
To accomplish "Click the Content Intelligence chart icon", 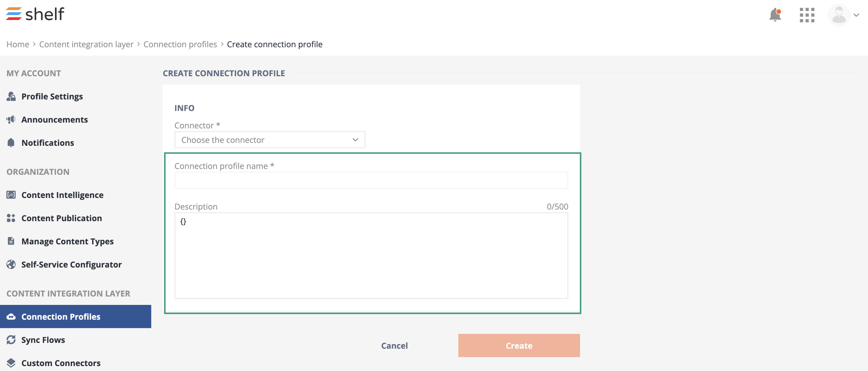I will click(11, 195).
